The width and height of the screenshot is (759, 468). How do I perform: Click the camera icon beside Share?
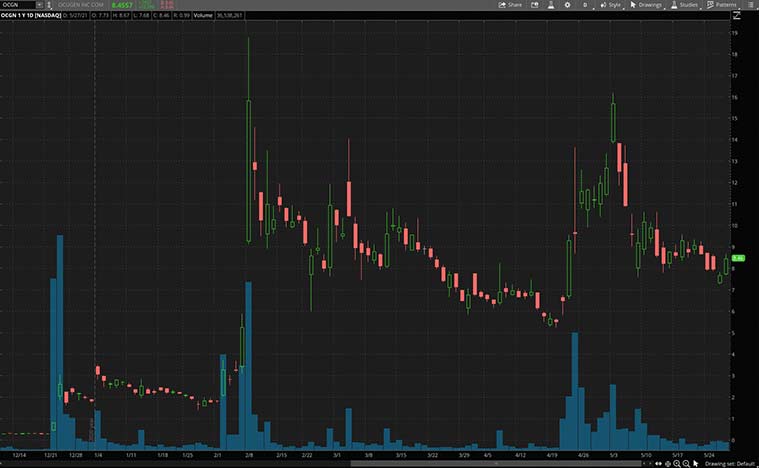coord(533,5)
